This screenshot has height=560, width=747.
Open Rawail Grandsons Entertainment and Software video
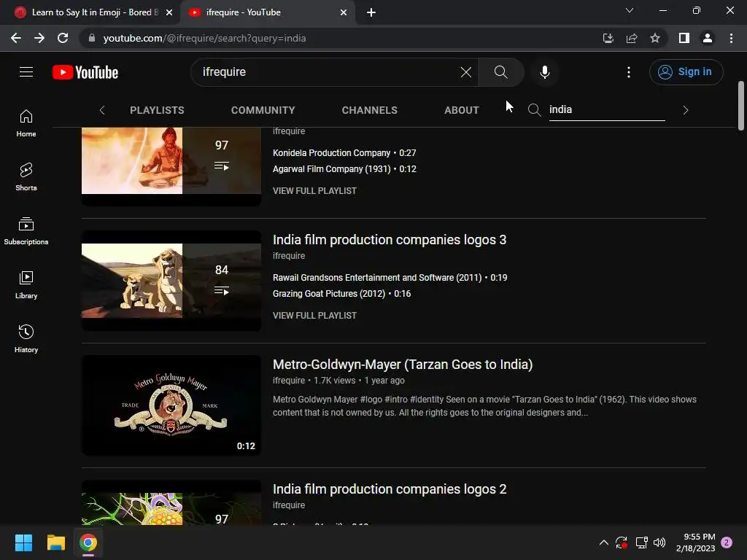pyautogui.click(x=390, y=278)
